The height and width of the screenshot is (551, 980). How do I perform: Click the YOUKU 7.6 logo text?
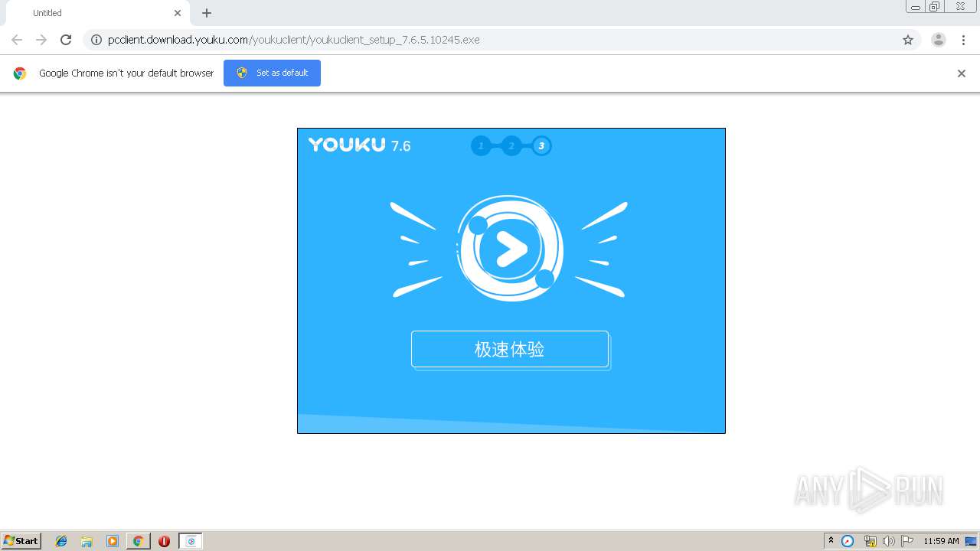click(x=360, y=145)
